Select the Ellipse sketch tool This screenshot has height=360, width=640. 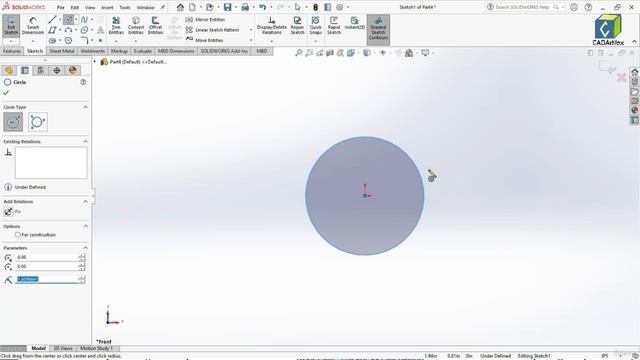coord(84,30)
